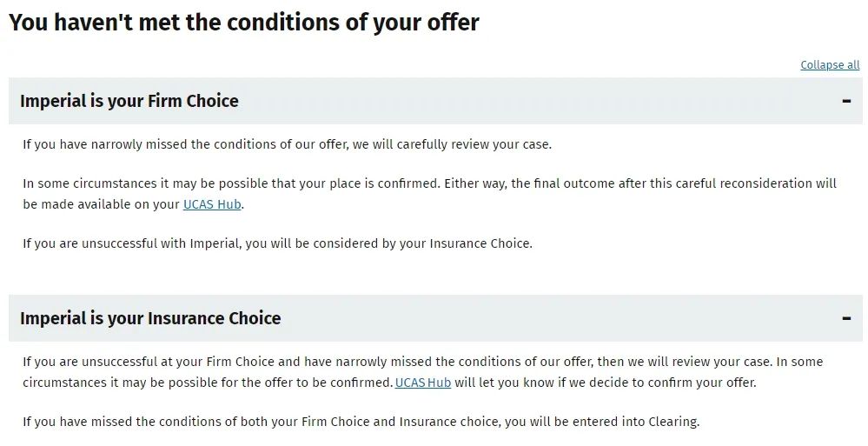Toggle the "Imperial is your Firm Choice" title
The width and height of the screenshot is (868, 446).
click(x=129, y=101)
